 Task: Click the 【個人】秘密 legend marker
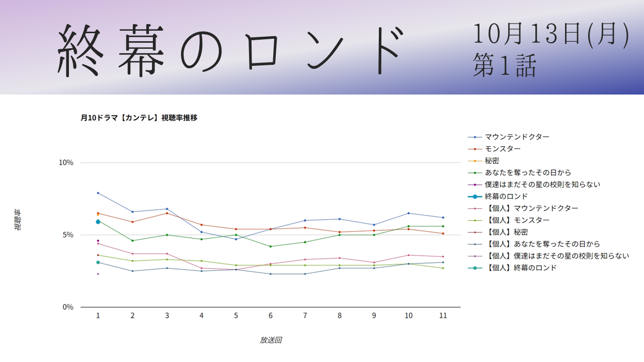(x=474, y=232)
